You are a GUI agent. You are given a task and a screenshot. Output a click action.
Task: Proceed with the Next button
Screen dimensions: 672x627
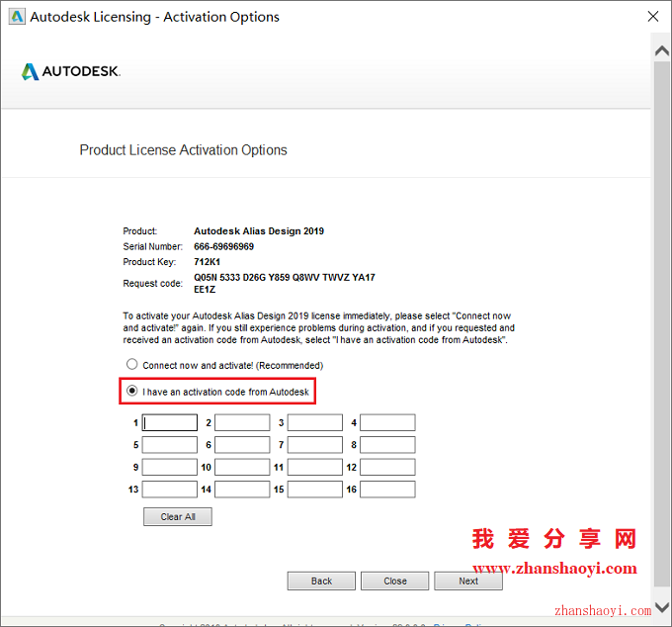[x=468, y=582]
